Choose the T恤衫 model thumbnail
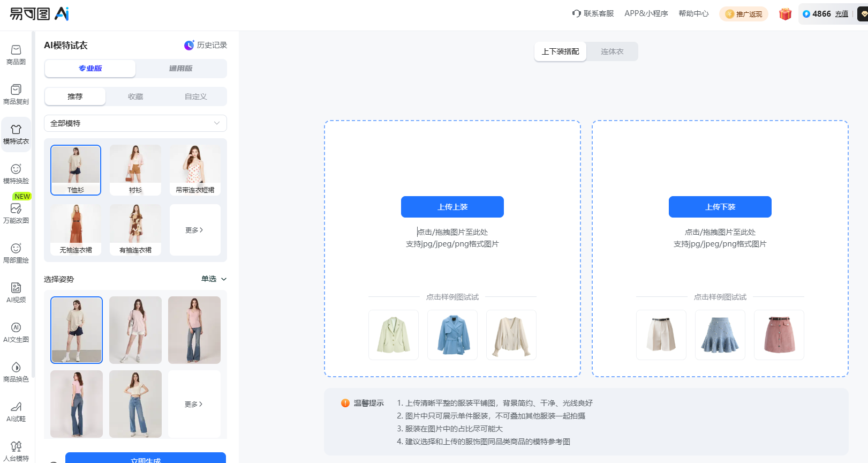The height and width of the screenshot is (463, 868). 76,170
